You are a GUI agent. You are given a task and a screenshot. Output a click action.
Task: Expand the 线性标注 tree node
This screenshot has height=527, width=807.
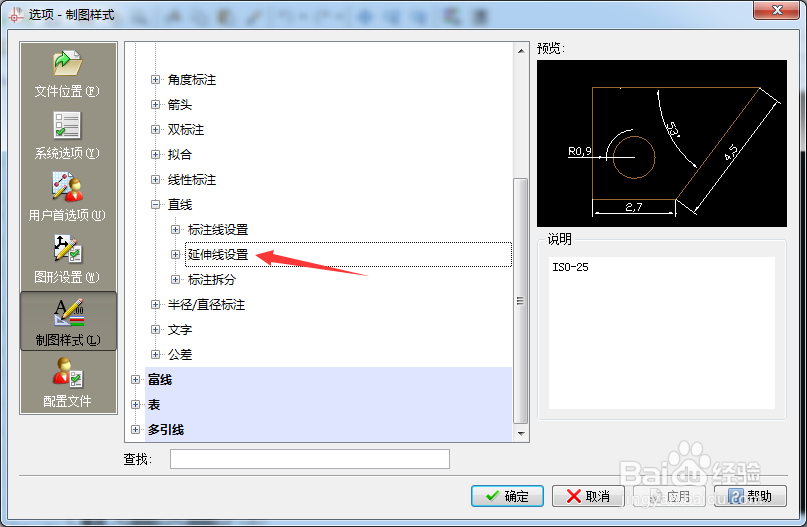155,179
